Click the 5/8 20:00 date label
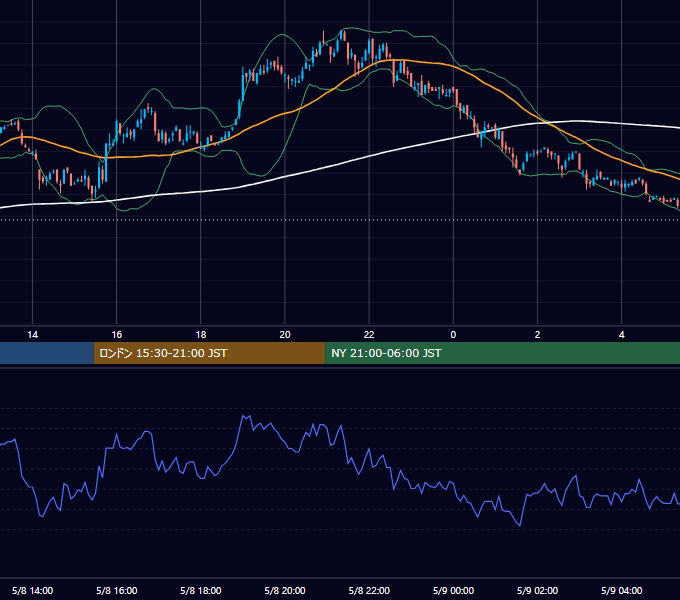Image resolution: width=680 pixels, height=600 pixels. pos(285,591)
